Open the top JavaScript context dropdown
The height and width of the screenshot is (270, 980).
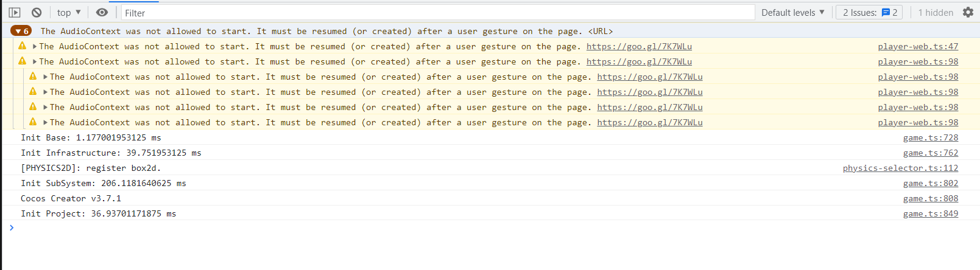(69, 12)
